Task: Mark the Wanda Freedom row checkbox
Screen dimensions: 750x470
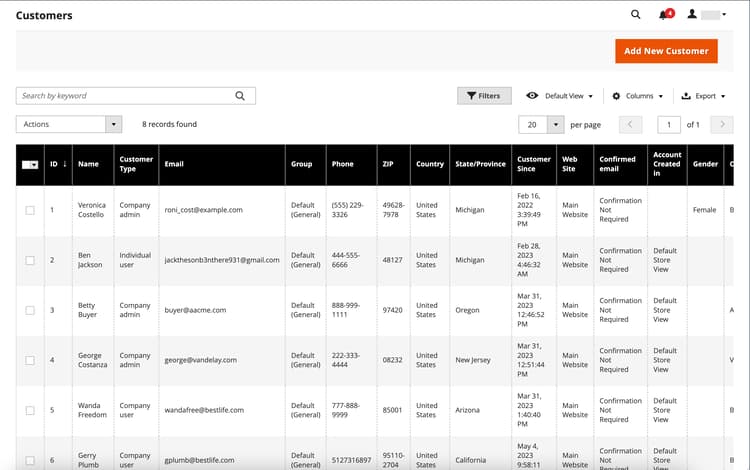Action: click(30, 410)
